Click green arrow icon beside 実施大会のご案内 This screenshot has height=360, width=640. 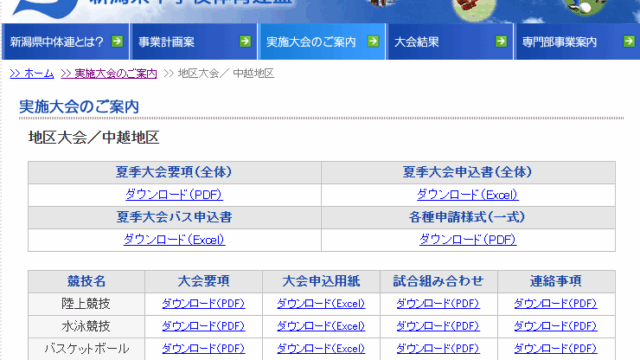(373, 41)
